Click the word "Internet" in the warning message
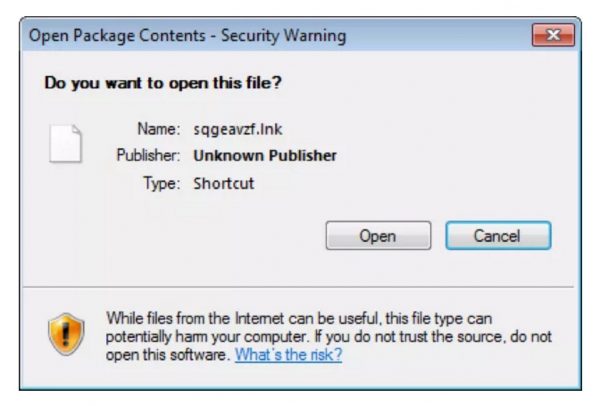 click(259, 318)
